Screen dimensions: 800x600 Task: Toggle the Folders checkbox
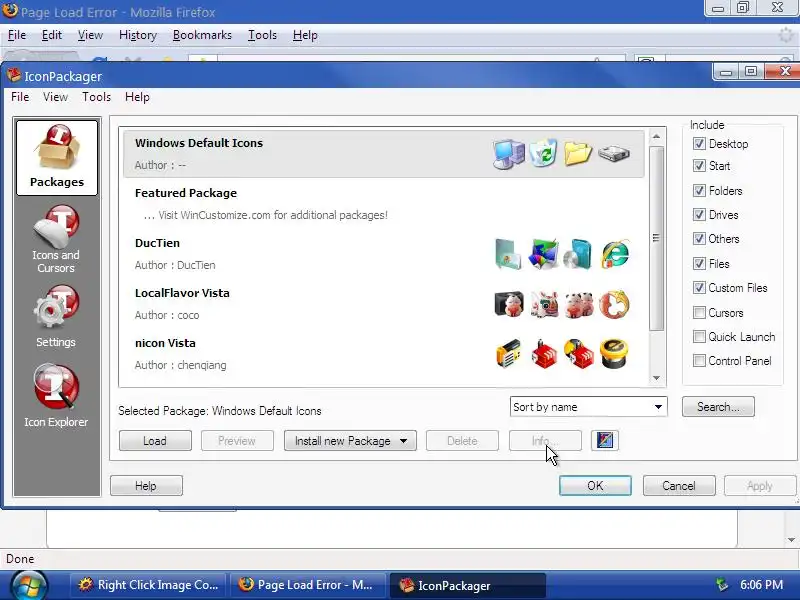699,191
